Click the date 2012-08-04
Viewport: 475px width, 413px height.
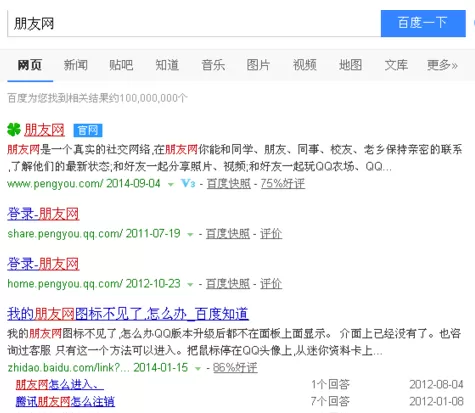click(436, 384)
